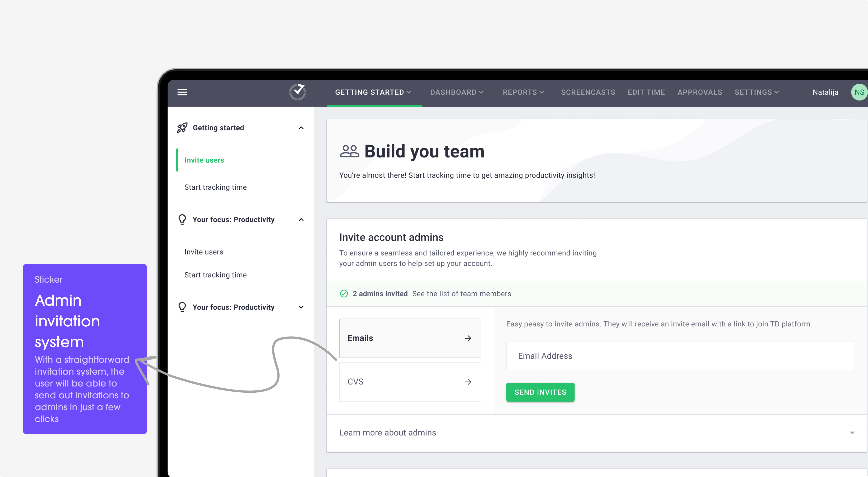The width and height of the screenshot is (868, 477).
Task: Select Start tracking time under Getting started
Action: (x=215, y=187)
